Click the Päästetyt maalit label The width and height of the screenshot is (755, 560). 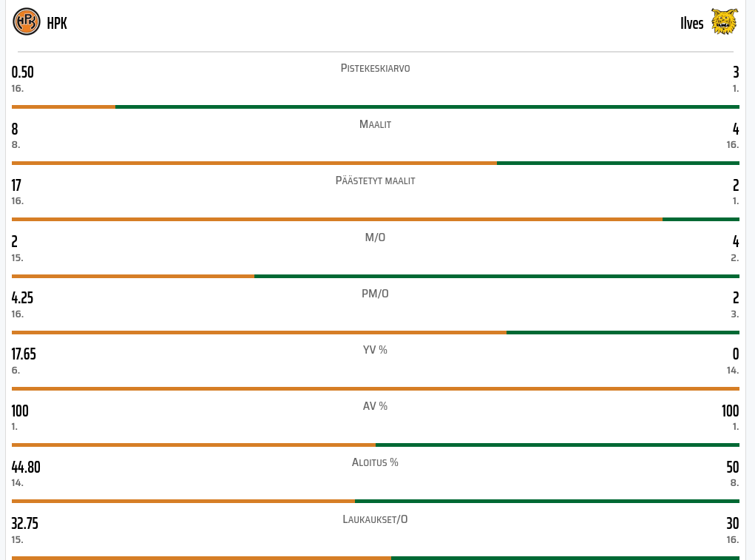point(375,181)
